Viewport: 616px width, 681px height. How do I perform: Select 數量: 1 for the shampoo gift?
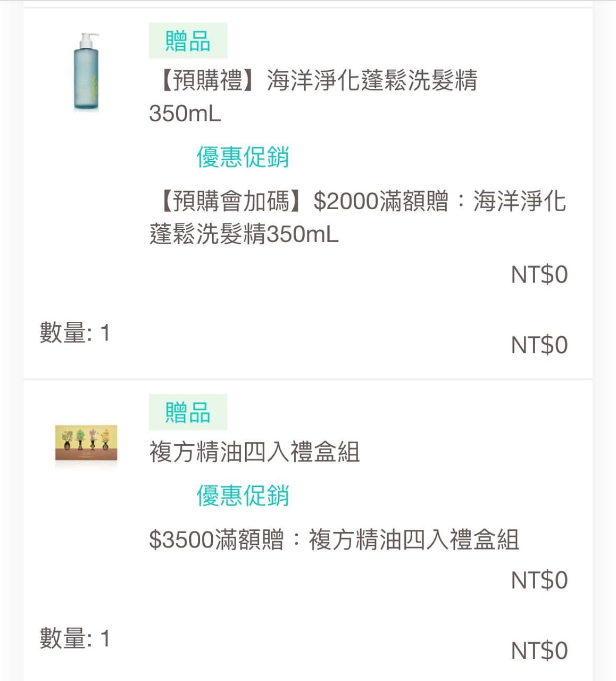(x=74, y=333)
